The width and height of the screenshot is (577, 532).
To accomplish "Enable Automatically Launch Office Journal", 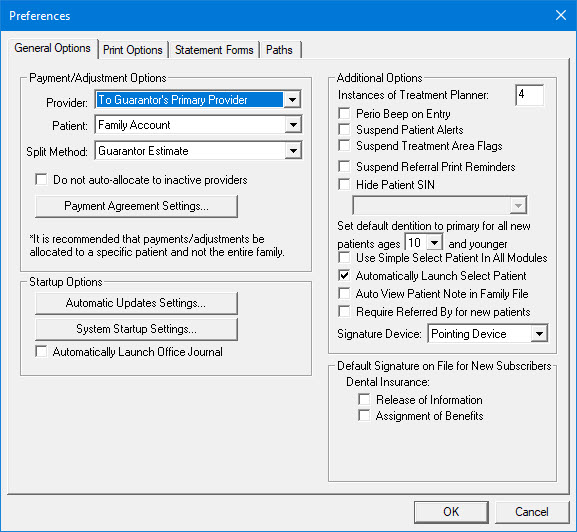I will tap(41, 352).
